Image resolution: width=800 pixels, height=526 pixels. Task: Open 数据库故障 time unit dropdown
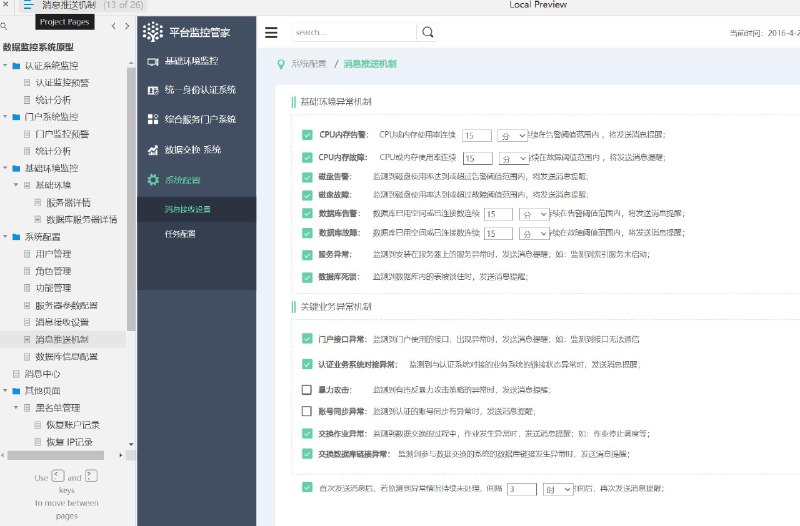[x=534, y=234]
